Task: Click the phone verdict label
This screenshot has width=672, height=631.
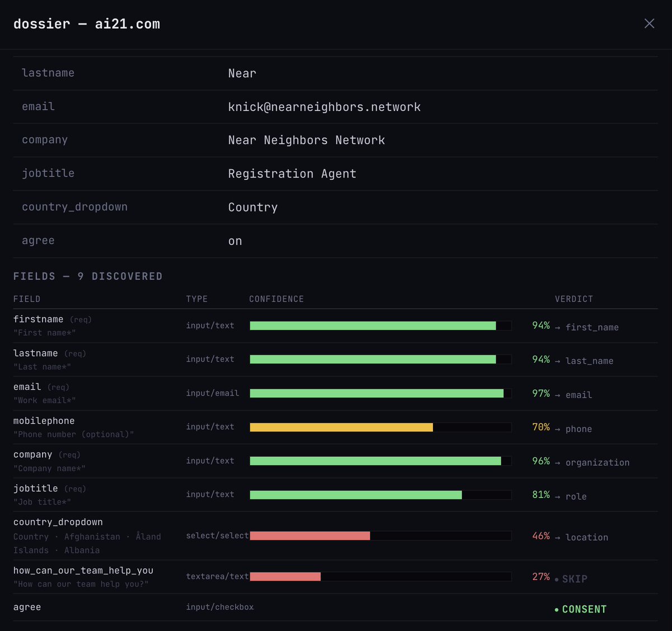Action: [x=578, y=429]
